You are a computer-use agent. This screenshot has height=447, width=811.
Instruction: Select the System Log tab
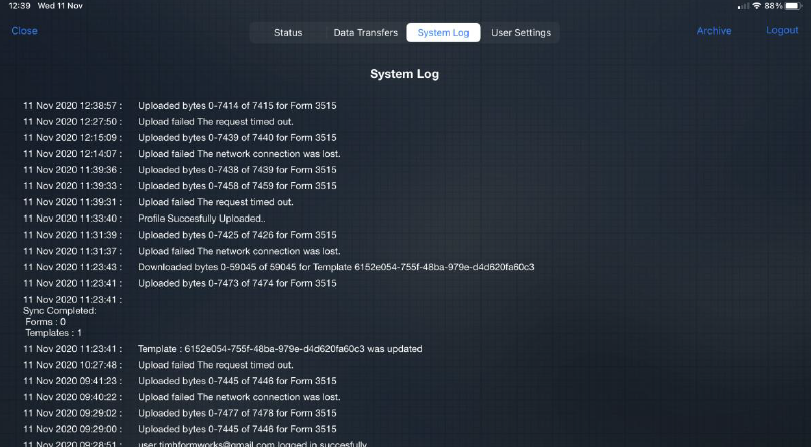[443, 33]
